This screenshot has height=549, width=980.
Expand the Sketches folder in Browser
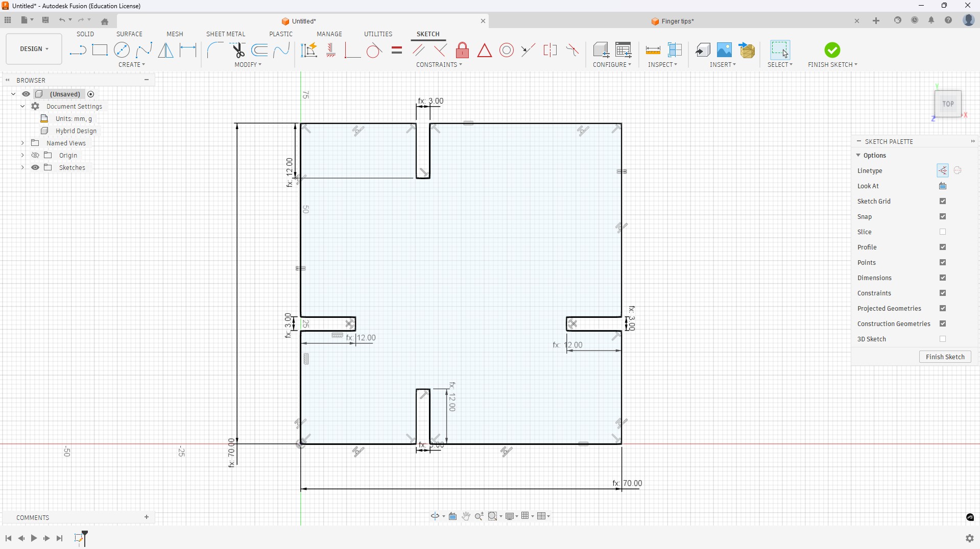click(x=22, y=168)
